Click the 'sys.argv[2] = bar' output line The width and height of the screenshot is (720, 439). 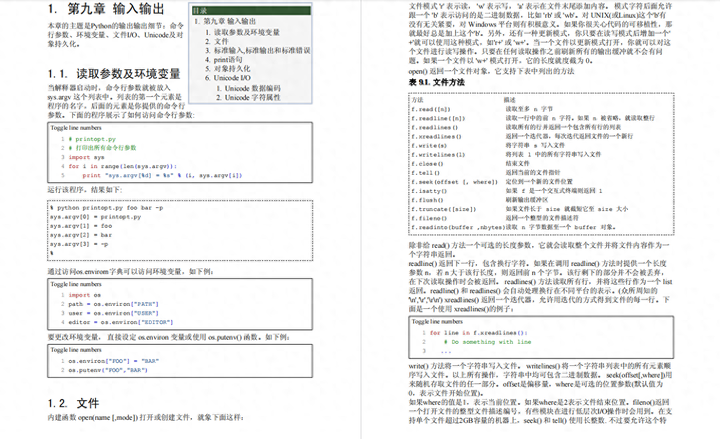(81, 235)
